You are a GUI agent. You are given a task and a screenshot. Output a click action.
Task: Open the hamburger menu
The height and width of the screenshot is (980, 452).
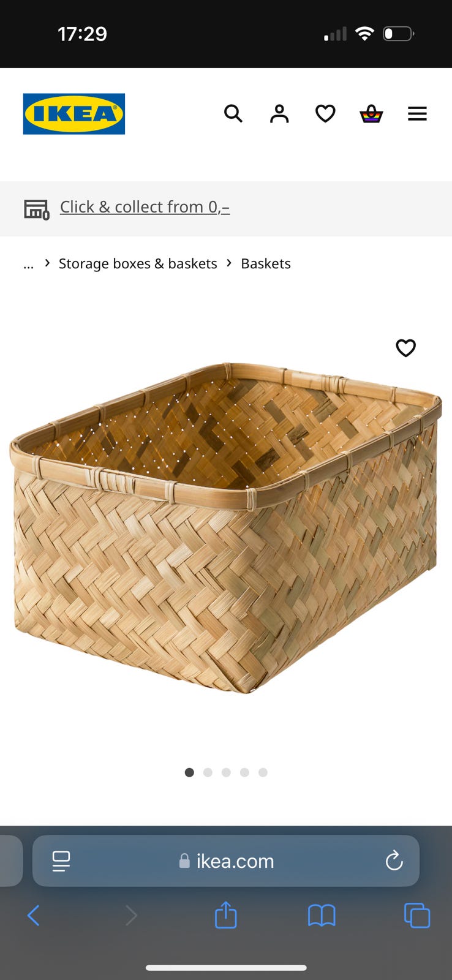417,113
